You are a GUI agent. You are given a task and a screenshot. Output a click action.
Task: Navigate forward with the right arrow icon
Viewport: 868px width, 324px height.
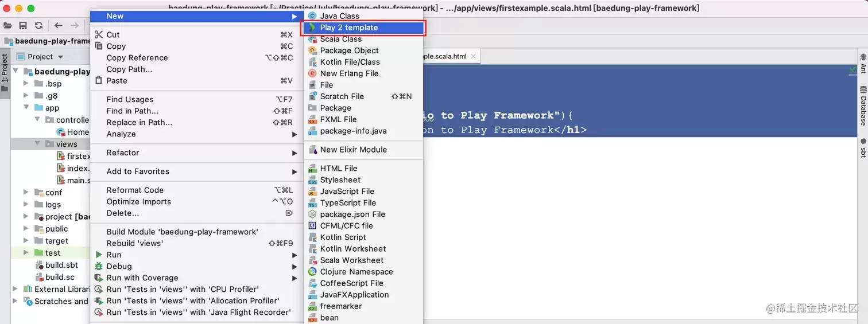(x=75, y=25)
